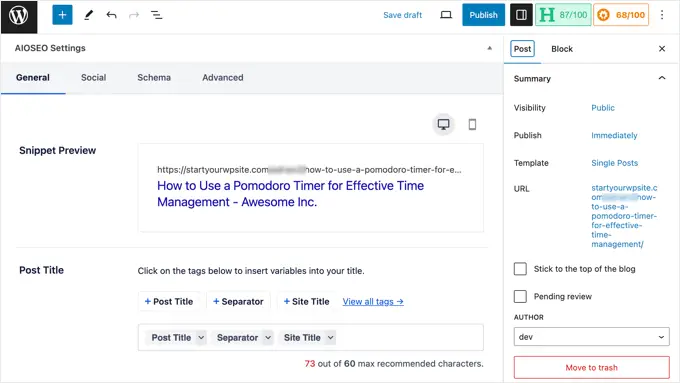
Task: Click the Publish button
Action: (x=483, y=15)
